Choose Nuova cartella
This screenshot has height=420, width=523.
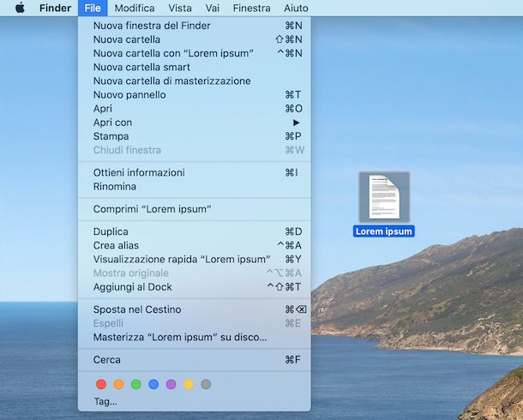click(195, 39)
